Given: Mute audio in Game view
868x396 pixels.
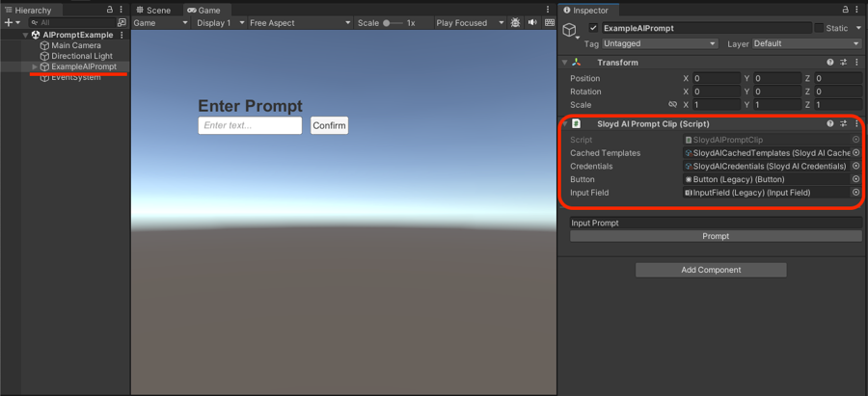Looking at the screenshot, I should point(532,22).
